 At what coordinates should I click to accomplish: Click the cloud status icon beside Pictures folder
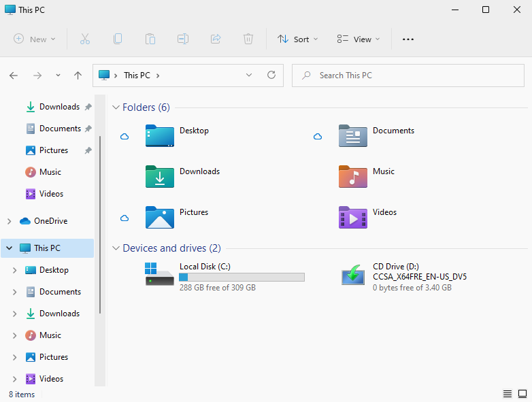pyautogui.click(x=124, y=218)
